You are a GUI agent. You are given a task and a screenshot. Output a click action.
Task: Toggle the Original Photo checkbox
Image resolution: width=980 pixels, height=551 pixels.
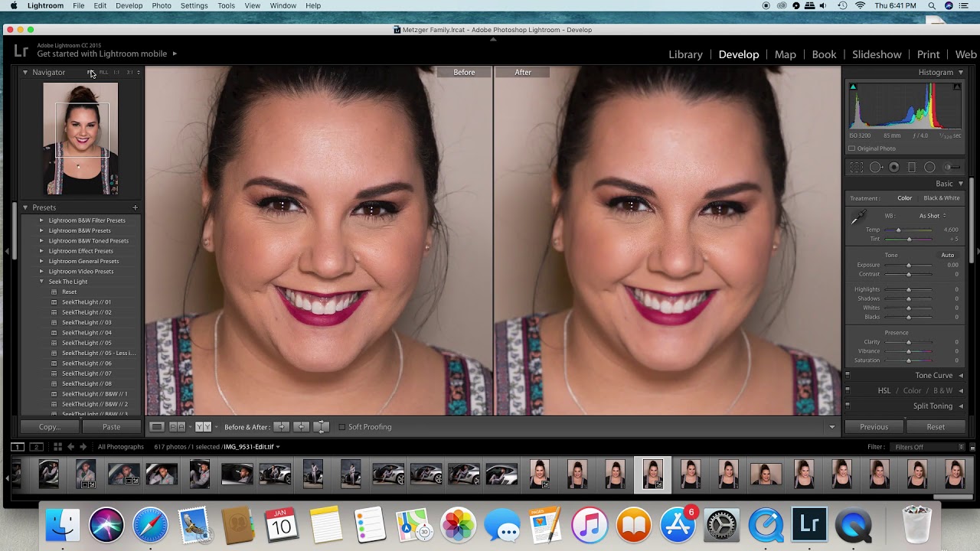tap(852, 148)
